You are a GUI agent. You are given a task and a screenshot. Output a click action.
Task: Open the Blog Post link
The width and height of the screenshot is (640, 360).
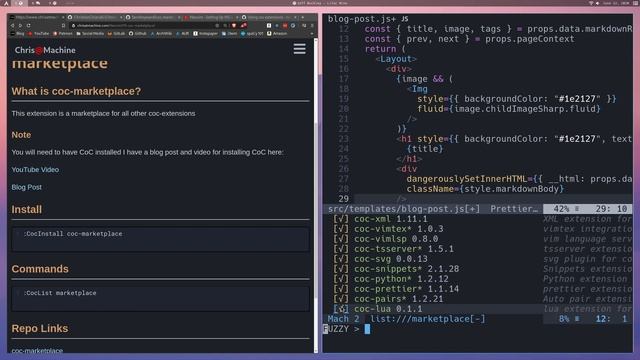coord(27,187)
